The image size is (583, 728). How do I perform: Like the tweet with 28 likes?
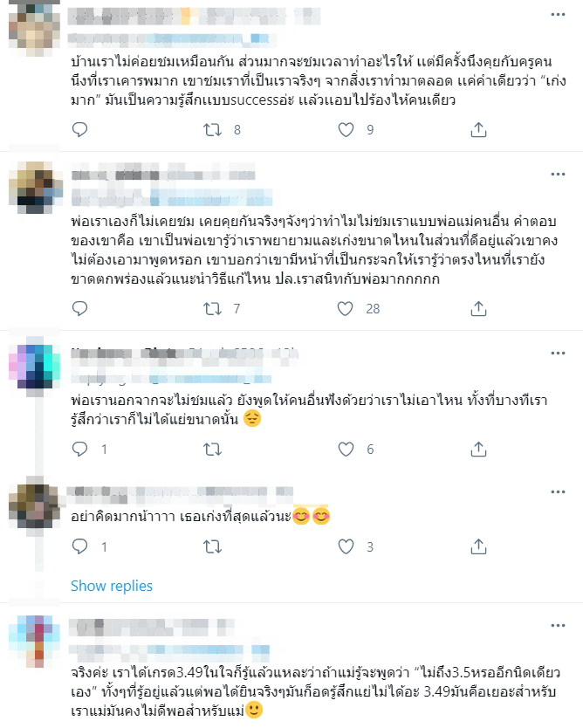pyautogui.click(x=346, y=308)
